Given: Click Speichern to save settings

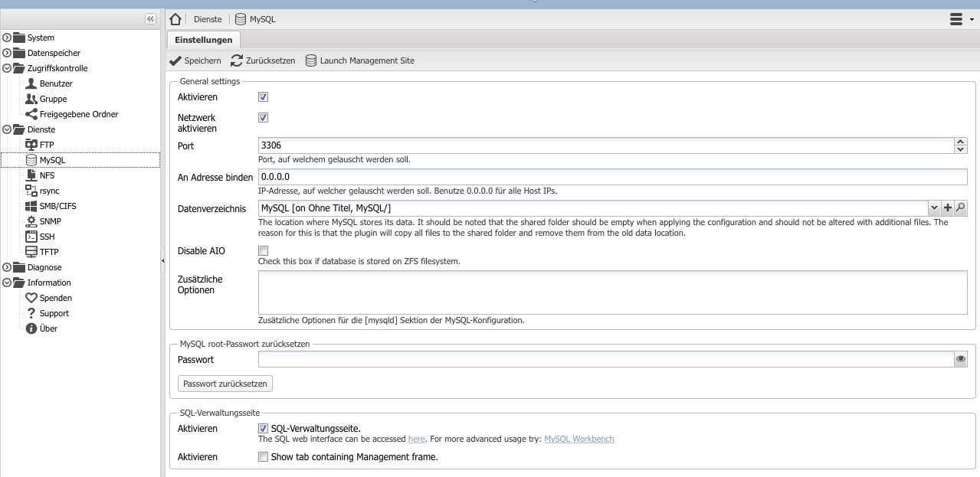Looking at the screenshot, I should tap(195, 60).
